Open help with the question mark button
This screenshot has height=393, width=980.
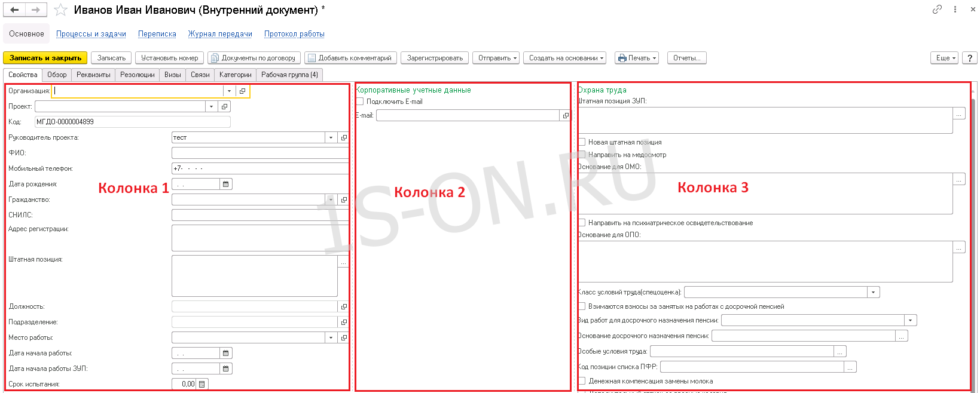970,58
